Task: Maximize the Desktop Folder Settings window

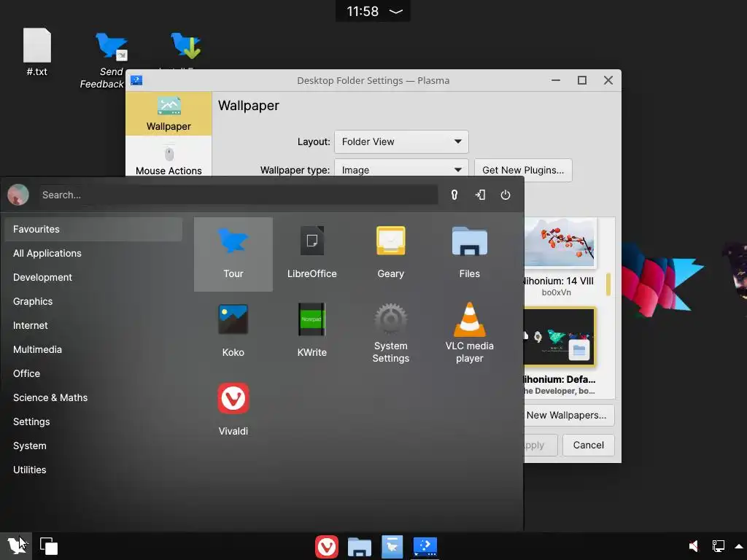Action: [581, 80]
